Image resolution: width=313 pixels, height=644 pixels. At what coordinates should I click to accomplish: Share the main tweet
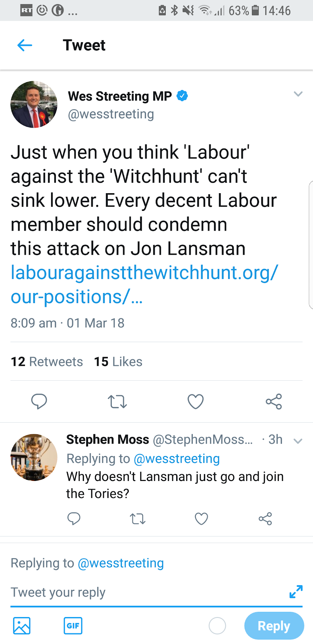(x=274, y=401)
